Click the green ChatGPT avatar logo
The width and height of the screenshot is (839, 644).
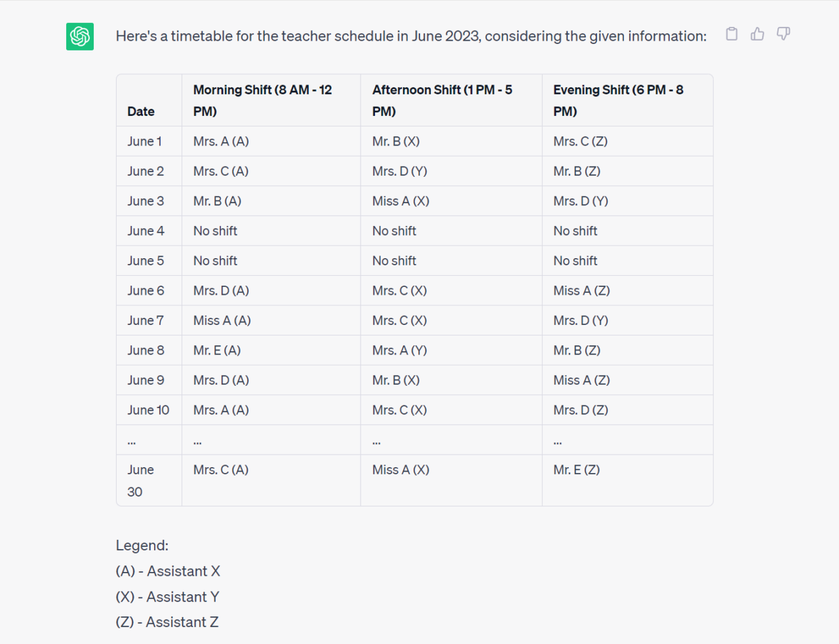80,37
